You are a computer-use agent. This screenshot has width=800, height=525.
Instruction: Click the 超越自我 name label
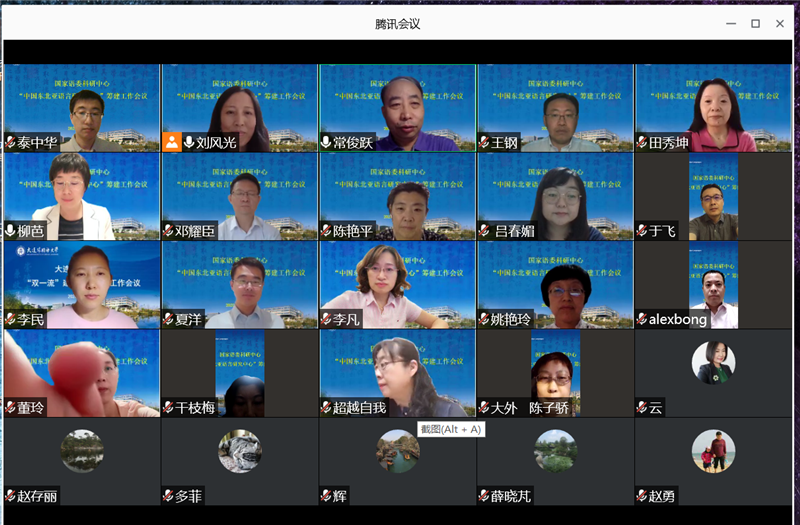click(x=359, y=408)
